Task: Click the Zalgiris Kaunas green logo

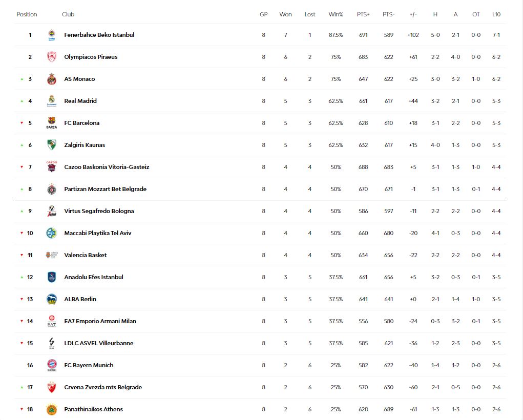Action: pyautogui.click(x=52, y=145)
